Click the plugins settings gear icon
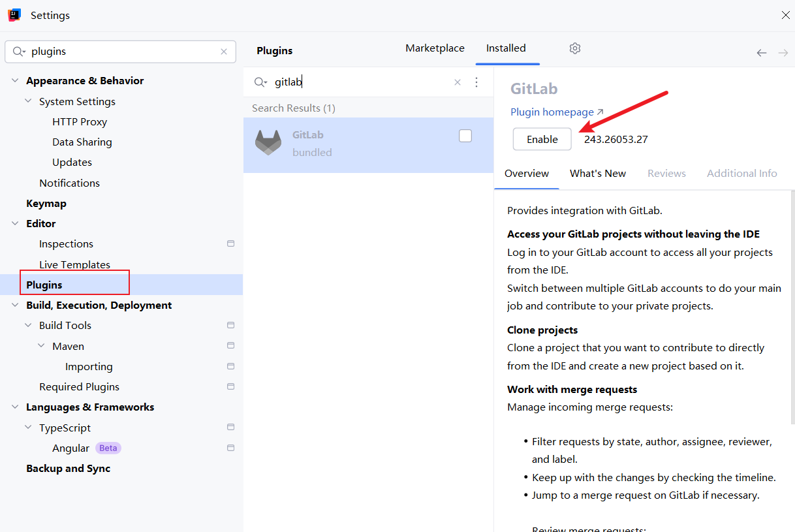 [x=574, y=48]
